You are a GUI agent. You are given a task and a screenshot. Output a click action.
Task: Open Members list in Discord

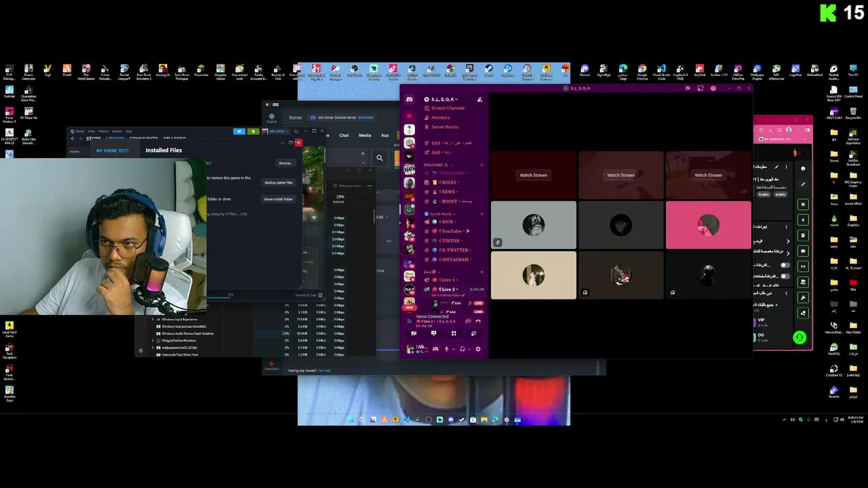(x=440, y=118)
